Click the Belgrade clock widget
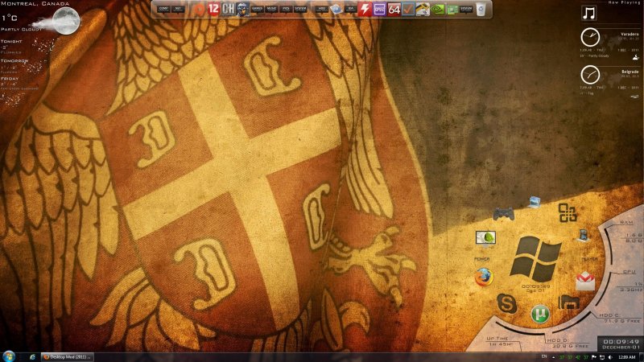This screenshot has width=644, height=362. point(590,75)
